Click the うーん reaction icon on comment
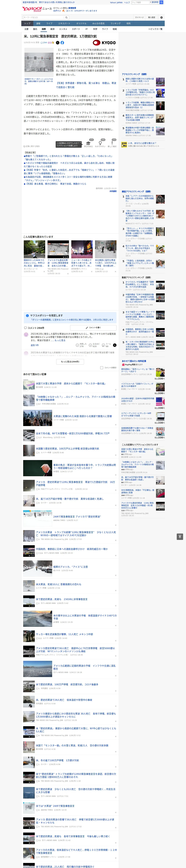Viewport: 186px width, 868px height. [103, 345]
